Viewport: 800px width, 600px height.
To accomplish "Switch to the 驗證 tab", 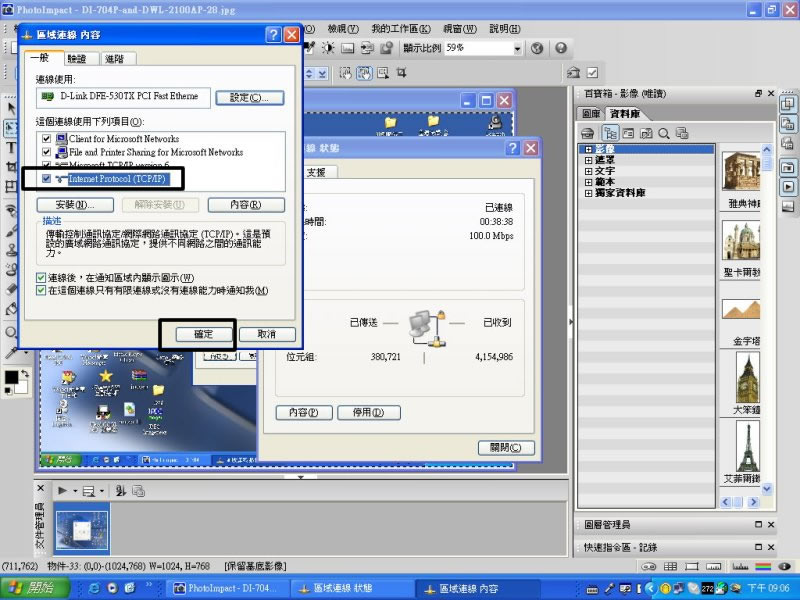I will coord(77,59).
